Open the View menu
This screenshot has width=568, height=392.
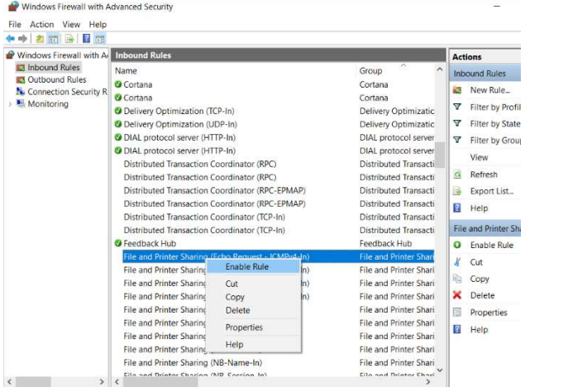[x=71, y=24]
